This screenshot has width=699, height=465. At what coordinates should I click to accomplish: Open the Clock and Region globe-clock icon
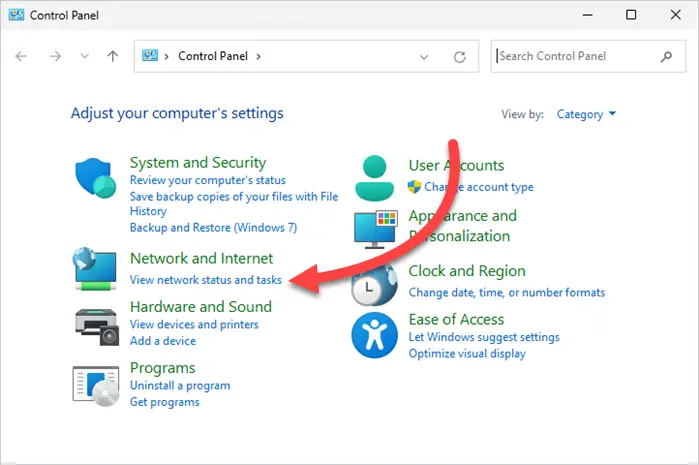pos(374,285)
